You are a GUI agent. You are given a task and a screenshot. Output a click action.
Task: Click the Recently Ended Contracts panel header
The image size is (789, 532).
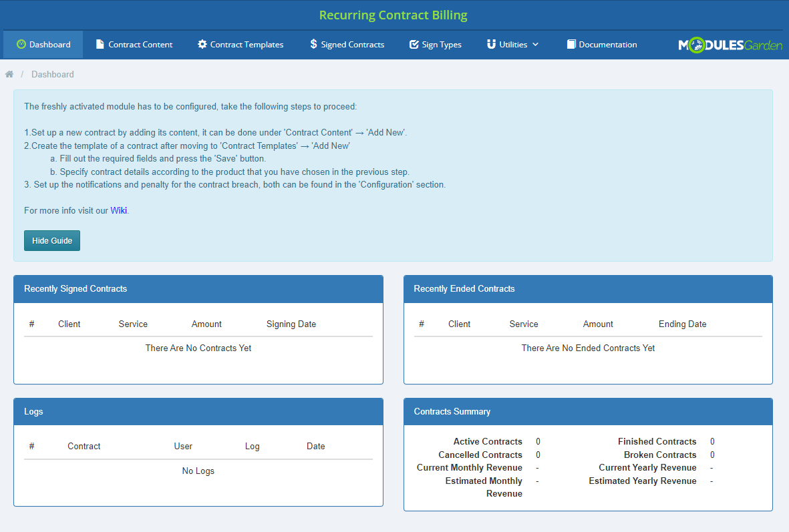pyautogui.click(x=588, y=288)
